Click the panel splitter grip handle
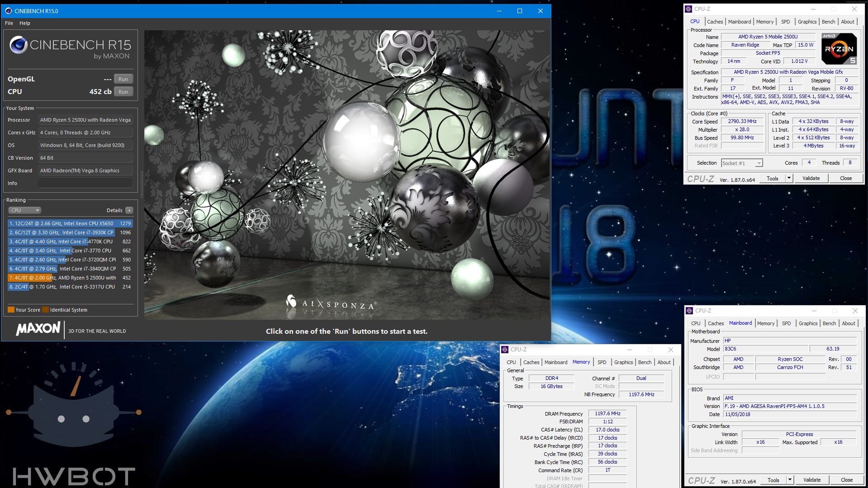Image resolution: width=868 pixels, height=488 pixels. (x=142, y=184)
